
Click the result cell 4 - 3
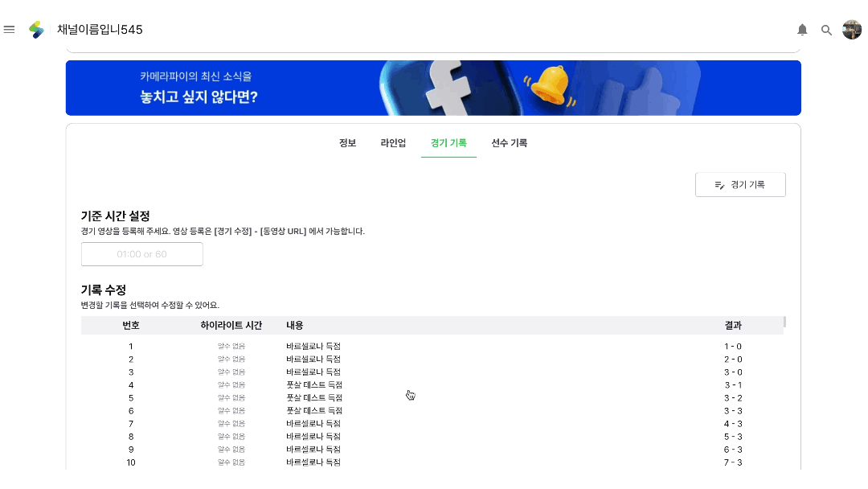[x=733, y=424]
